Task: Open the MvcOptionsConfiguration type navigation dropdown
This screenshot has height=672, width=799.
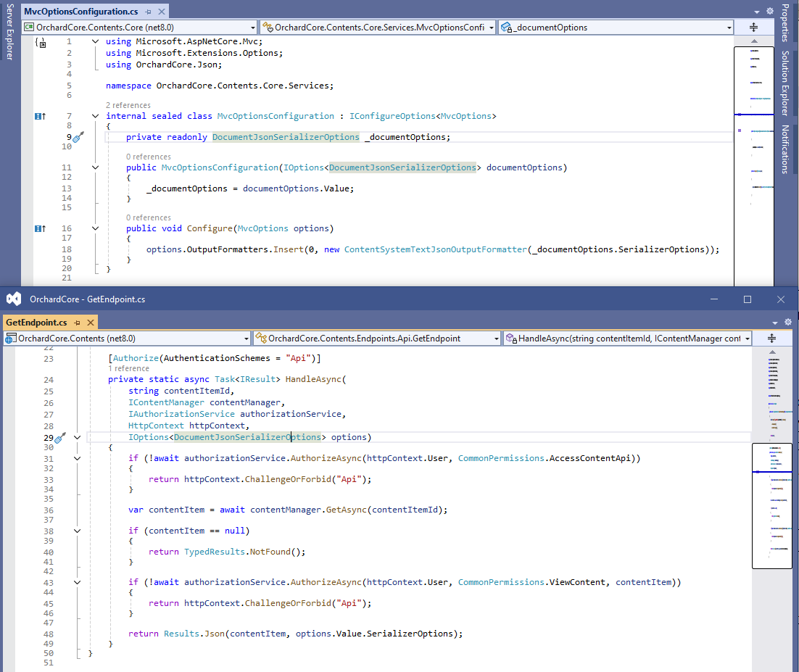Action: coord(378,28)
